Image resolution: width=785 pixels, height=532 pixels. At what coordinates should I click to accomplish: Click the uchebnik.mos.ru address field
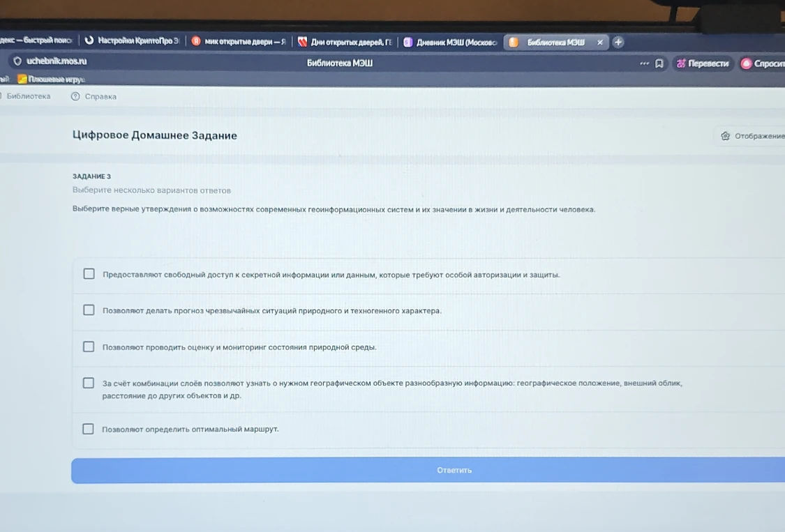[x=57, y=61]
